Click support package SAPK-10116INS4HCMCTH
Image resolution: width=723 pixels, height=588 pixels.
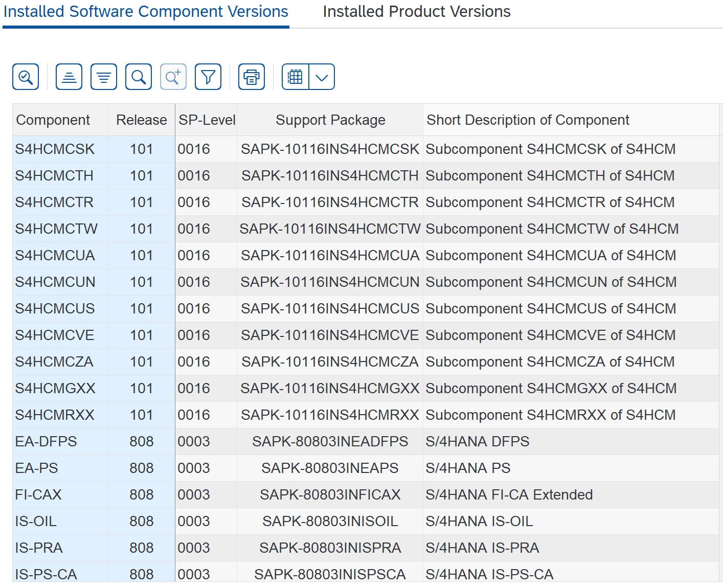tap(330, 175)
